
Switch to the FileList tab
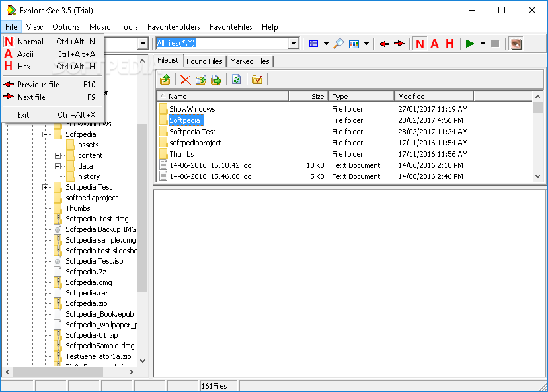coord(168,60)
